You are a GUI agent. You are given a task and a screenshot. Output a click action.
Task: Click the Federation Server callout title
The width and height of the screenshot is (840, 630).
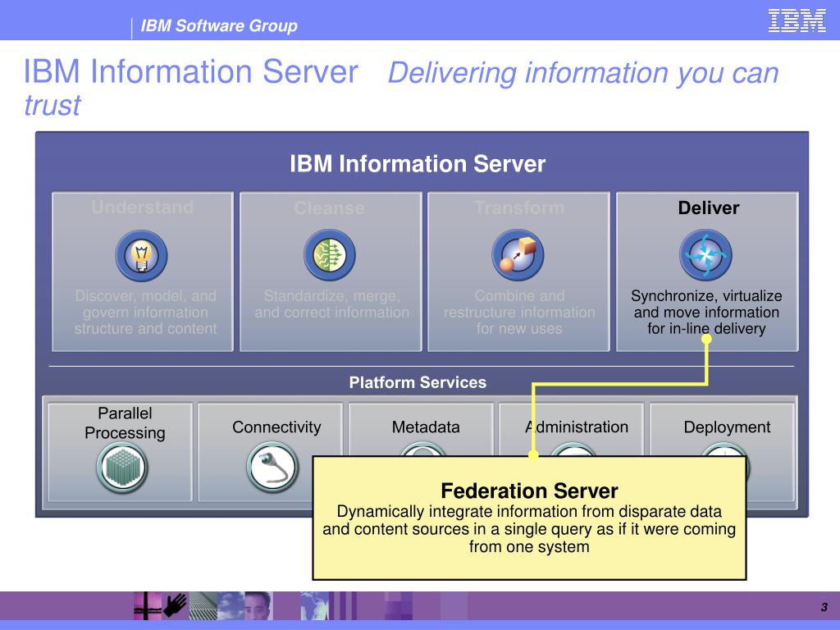[x=529, y=491]
